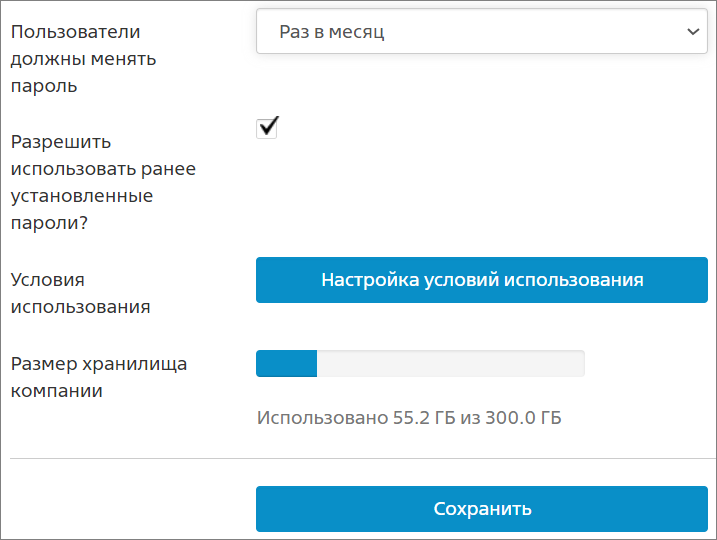The image size is (717, 540).
Task: Click the word "пароли?" in the checkbox label
Action: tap(49, 223)
